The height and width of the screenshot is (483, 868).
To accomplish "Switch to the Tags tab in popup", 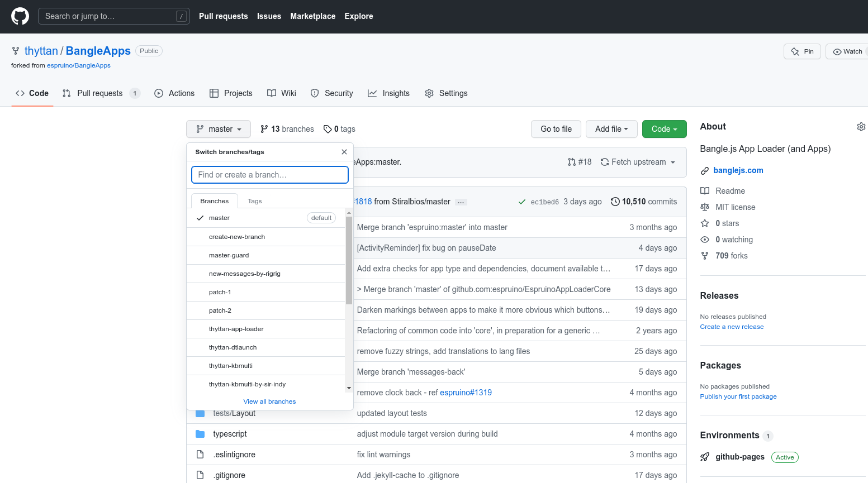I will (255, 201).
